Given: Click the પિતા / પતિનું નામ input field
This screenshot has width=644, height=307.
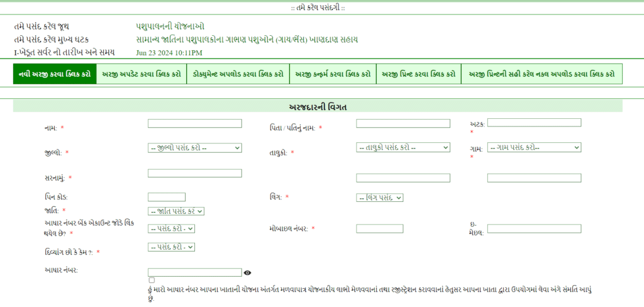Looking at the screenshot, I should pos(403,123).
